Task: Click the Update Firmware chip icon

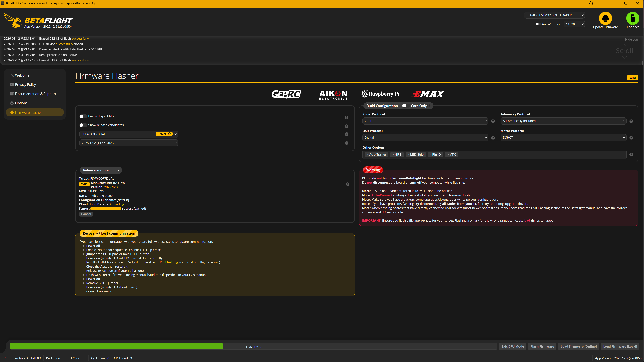Action: [605, 18]
